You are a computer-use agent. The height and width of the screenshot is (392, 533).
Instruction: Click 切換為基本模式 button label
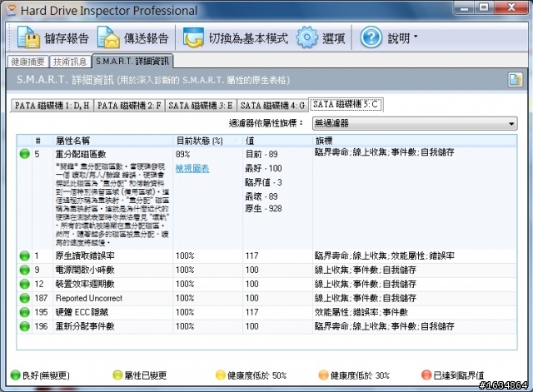click(x=248, y=38)
